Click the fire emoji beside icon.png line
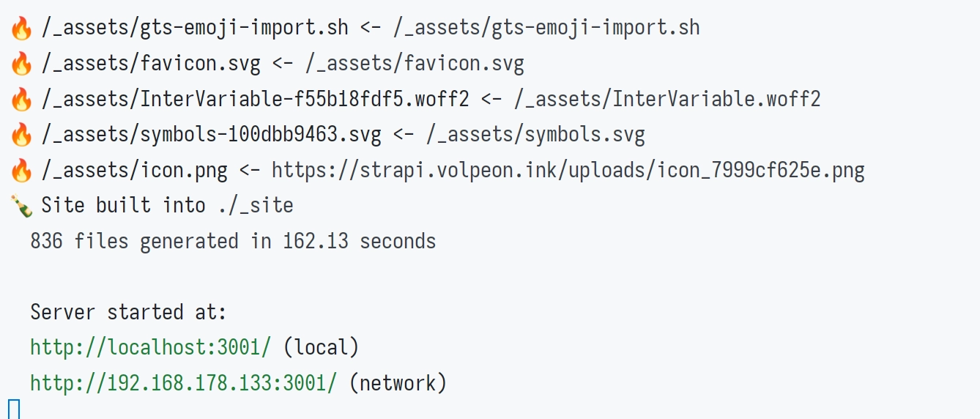This screenshot has height=419, width=980. click(21, 170)
